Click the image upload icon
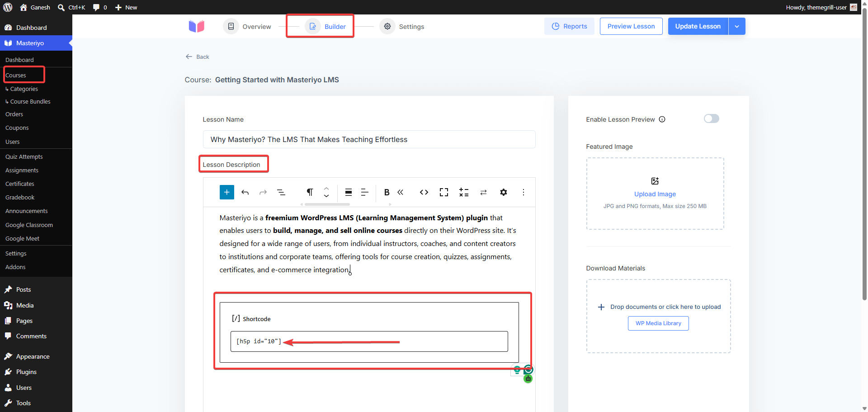This screenshot has width=868, height=412. (x=655, y=181)
